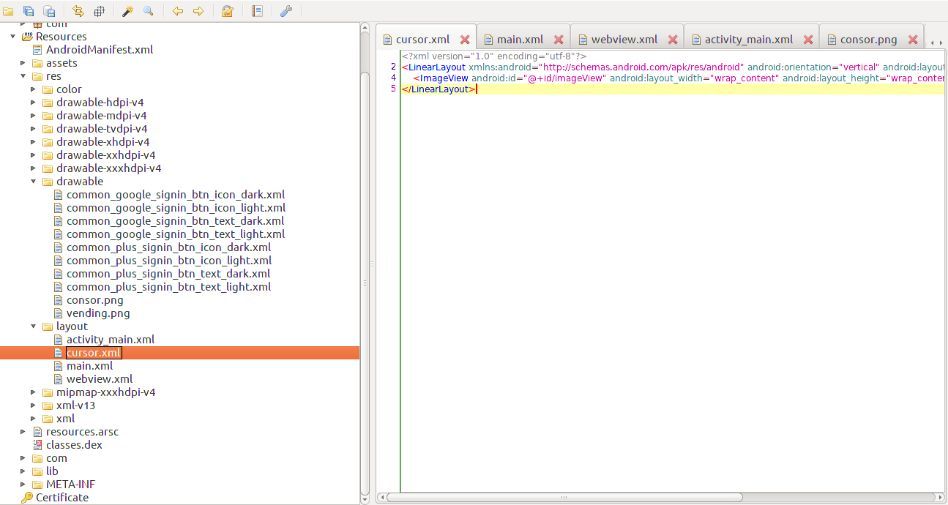The height and width of the screenshot is (505, 948).
Task: Expand the drawable-tvdpi-v4 folder
Action: point(33,129)
